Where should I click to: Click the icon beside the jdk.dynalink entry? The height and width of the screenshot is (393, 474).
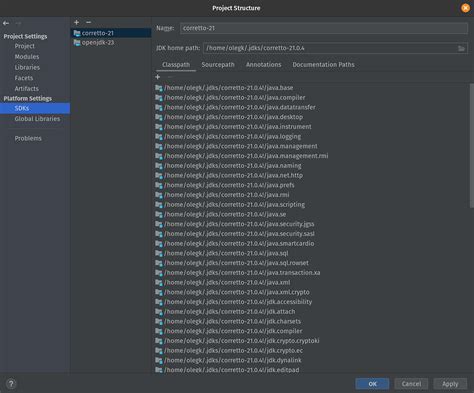(x=159, y=360)
